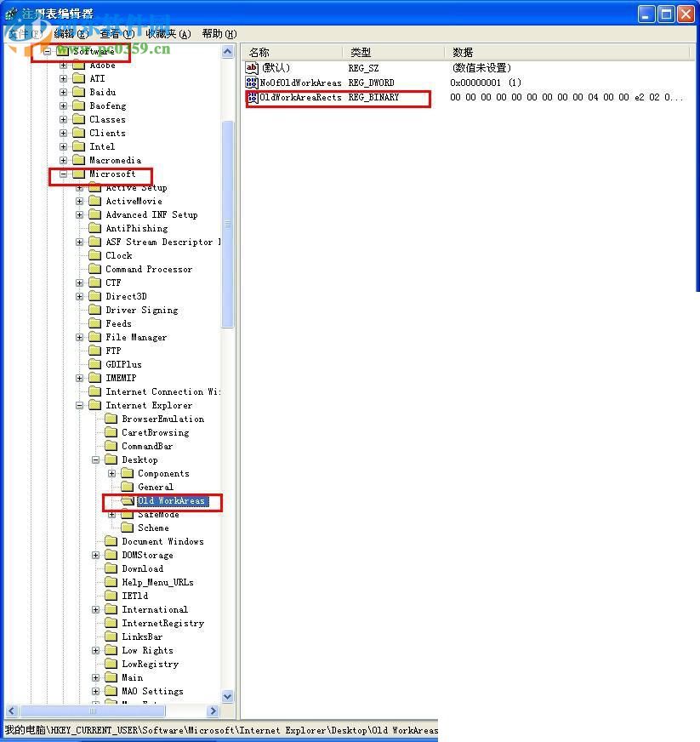Click the OldWorkAreaRects binary value icon

[252, 98]
